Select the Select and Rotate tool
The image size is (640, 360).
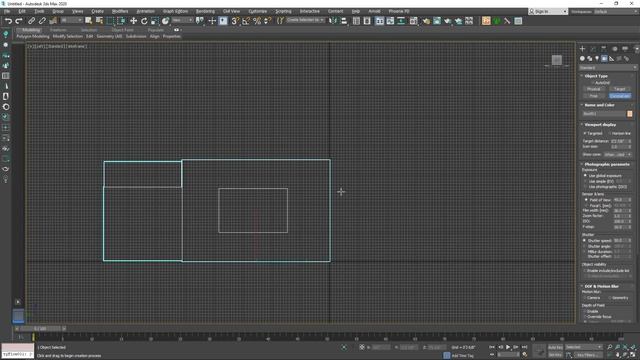click(x=144, y=21)
